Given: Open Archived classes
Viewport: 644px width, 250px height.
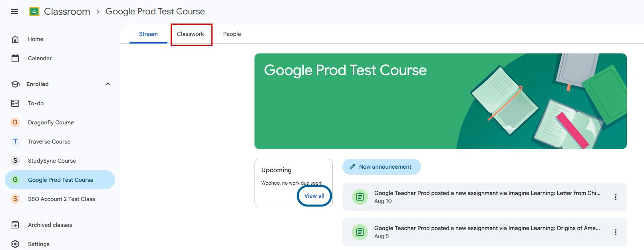Looking at the screenshot, I should point(60,225).
